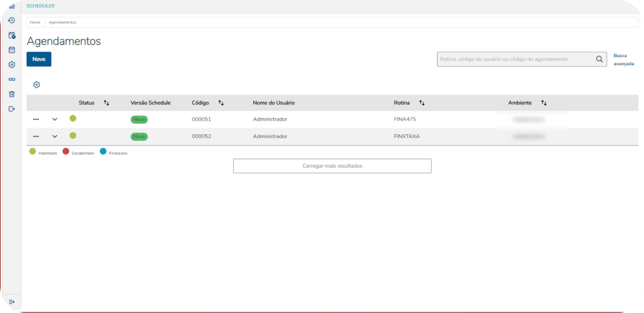
Task: Open the trash icon in sidebar
Action: (12, 94)
